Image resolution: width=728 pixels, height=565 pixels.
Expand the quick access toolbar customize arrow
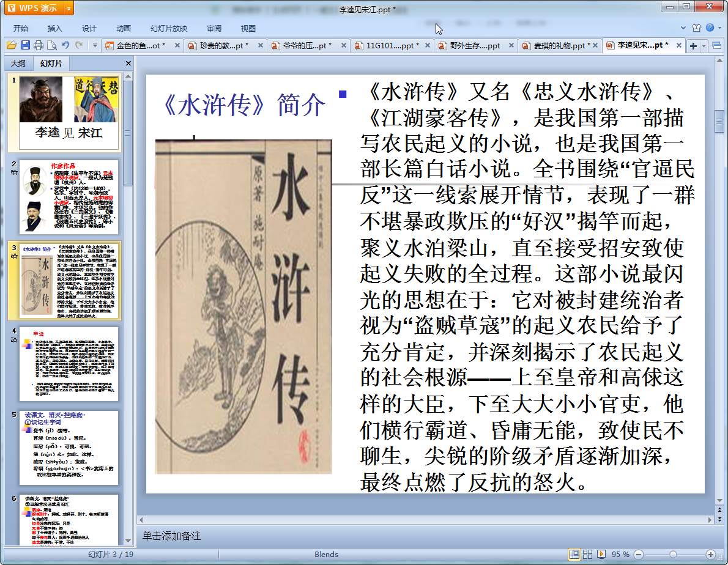(95, 45)
